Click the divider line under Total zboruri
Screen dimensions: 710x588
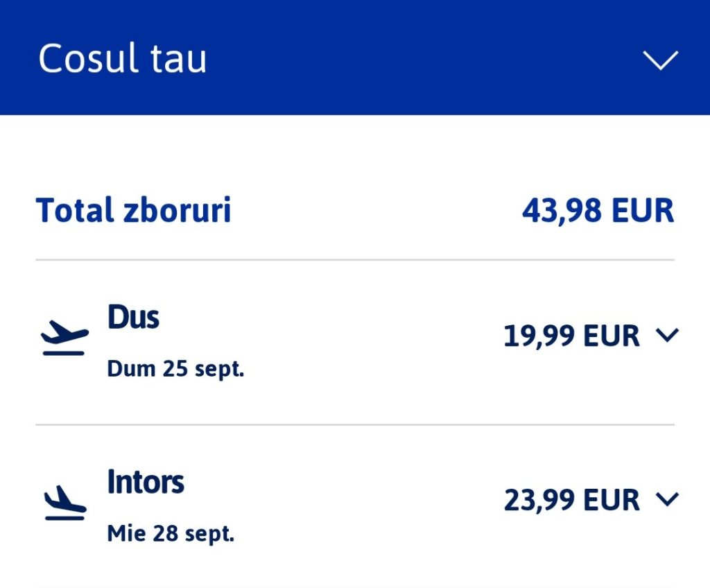point(354,260)
